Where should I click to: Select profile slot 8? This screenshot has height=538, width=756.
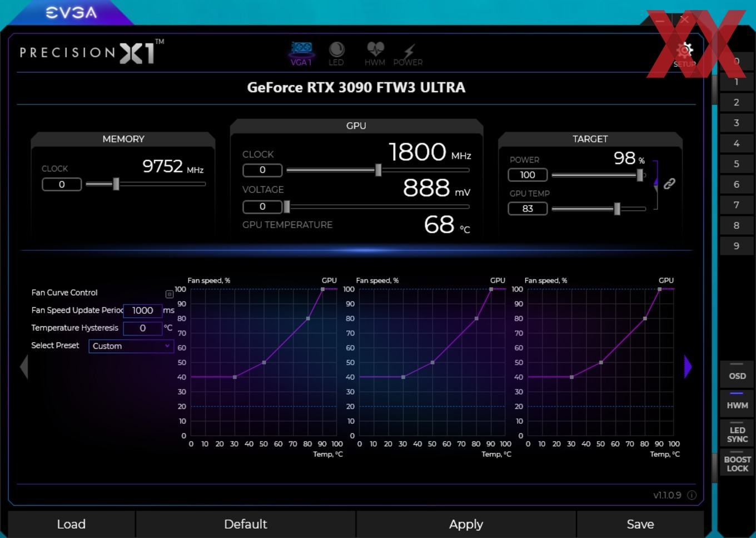pyautogui.click(x=737, y=225)
